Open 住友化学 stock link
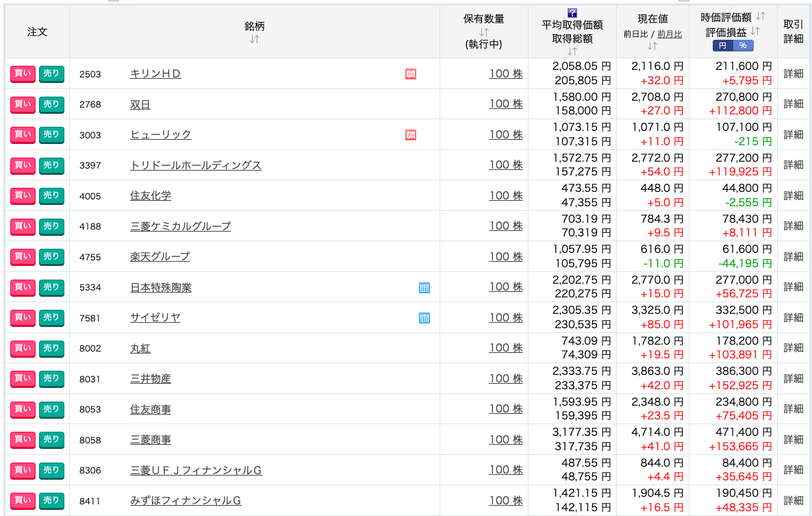Viewport: 812px width, 516px height. point(150,196)
